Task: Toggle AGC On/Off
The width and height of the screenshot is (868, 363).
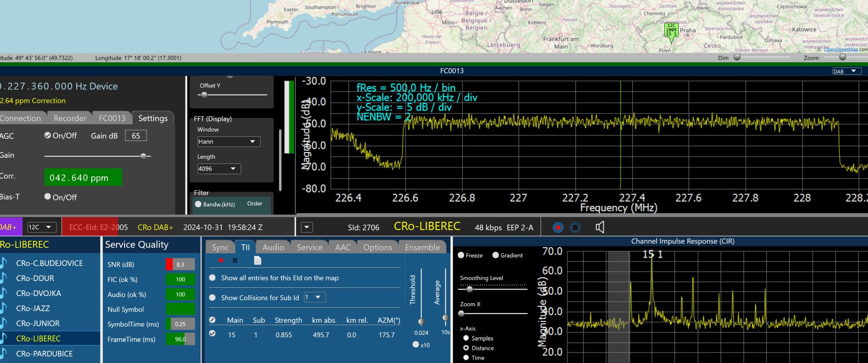Action: (48, 135)
